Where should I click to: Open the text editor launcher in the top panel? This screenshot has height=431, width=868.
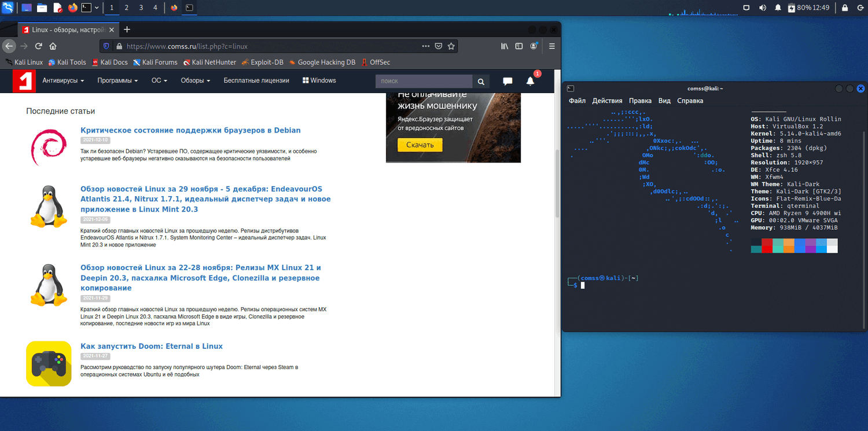tap(57, 8)
